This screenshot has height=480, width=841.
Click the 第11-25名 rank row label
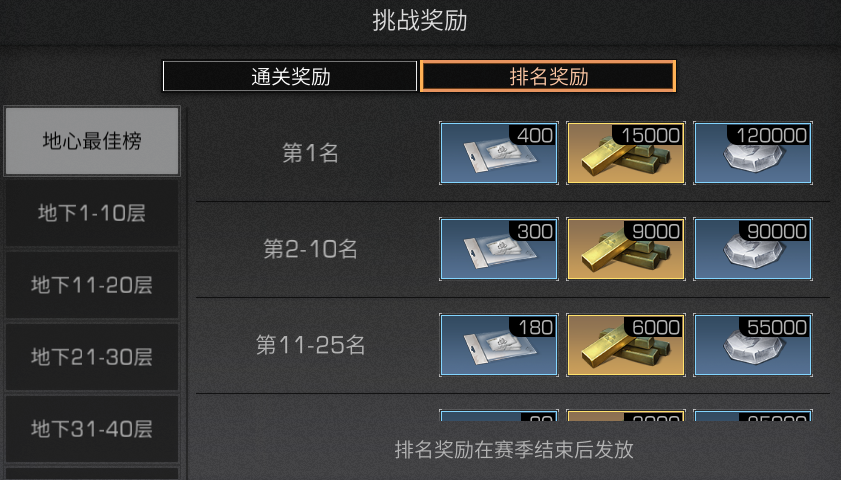(311, 345)
